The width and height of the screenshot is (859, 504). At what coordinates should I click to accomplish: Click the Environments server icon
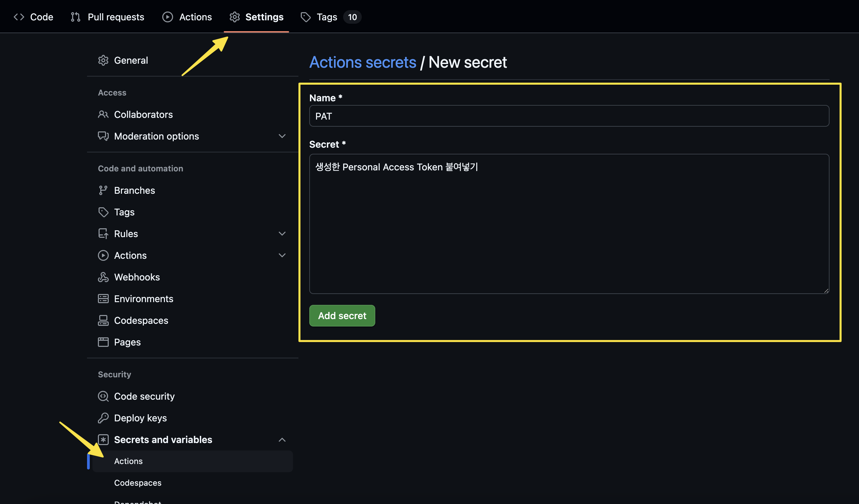coord(103,299)
